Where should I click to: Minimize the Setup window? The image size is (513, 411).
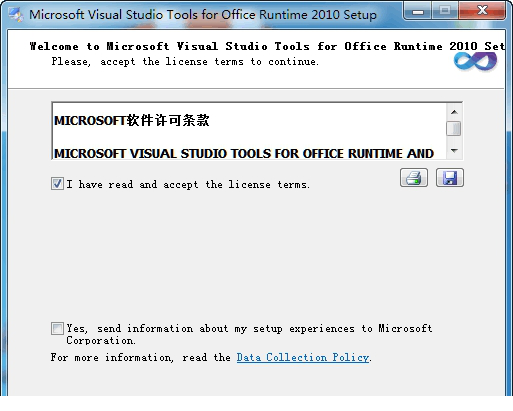(x=417, y=12)
